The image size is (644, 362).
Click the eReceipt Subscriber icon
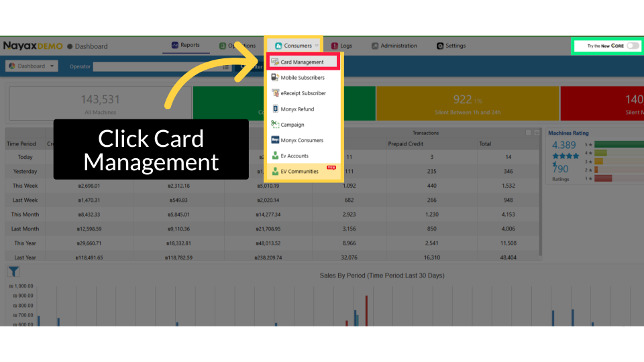275,93
